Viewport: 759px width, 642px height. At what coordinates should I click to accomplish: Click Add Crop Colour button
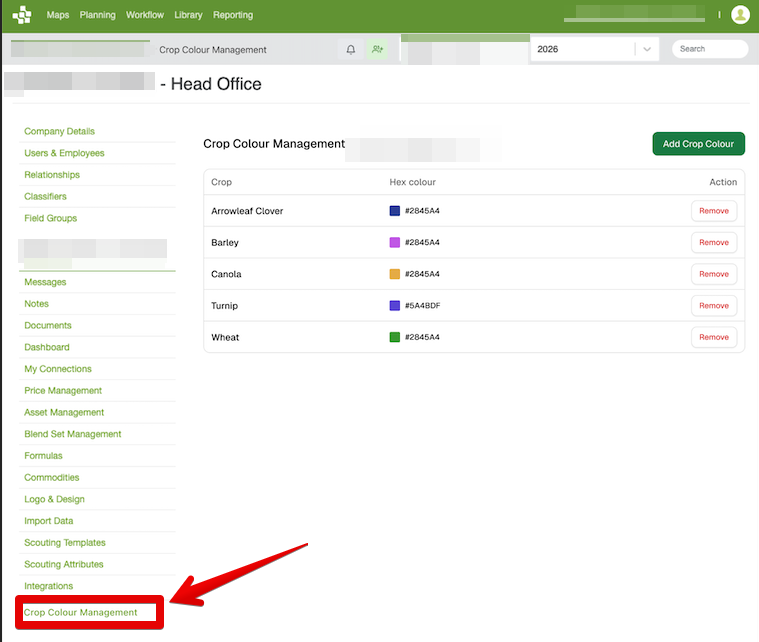[698, 144]
